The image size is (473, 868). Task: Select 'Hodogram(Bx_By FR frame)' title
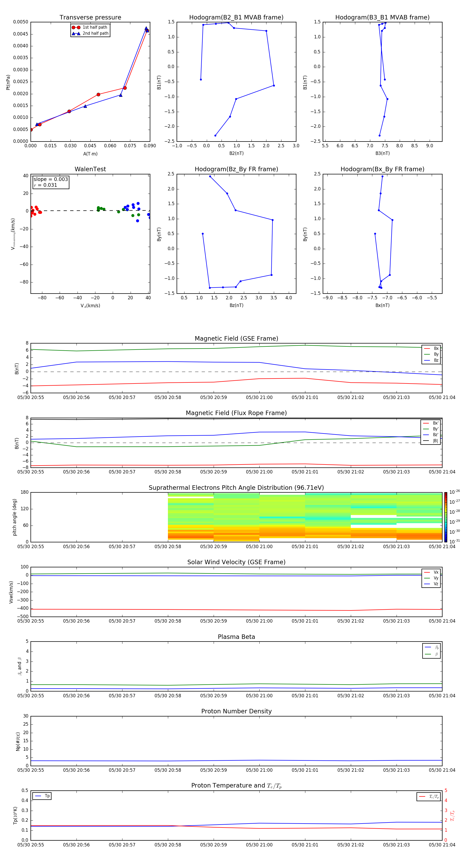click(382, 169)
